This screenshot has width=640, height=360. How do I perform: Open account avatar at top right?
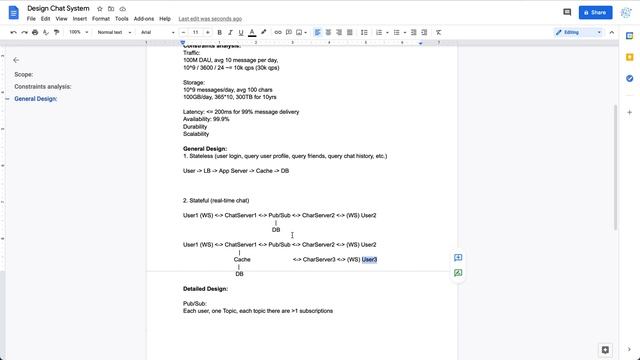tap(626, 12)
